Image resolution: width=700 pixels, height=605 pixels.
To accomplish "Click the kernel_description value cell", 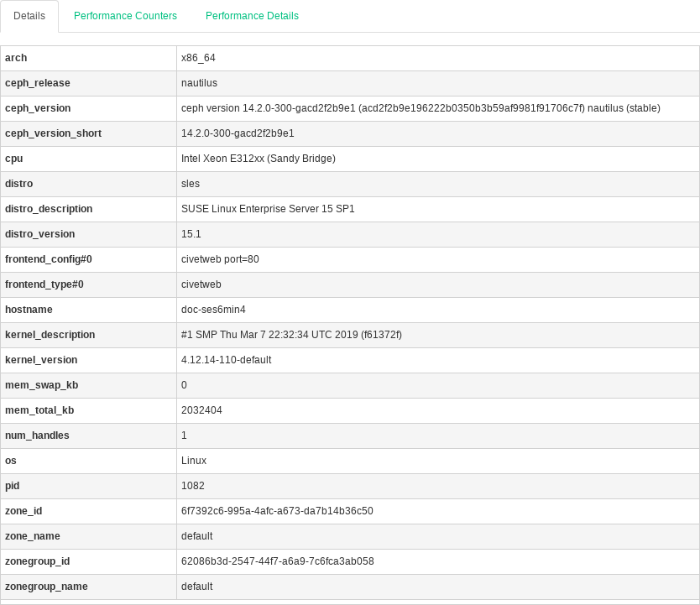I will [x=291, y=335].
